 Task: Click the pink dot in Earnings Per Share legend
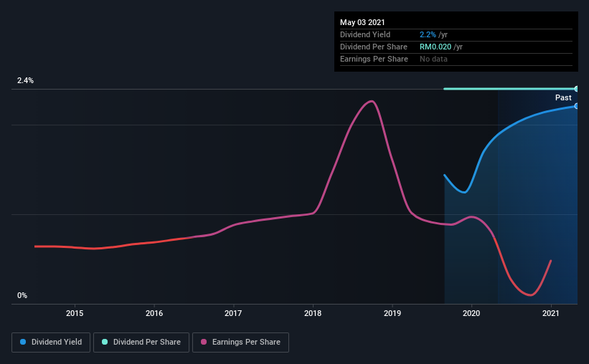204,343
